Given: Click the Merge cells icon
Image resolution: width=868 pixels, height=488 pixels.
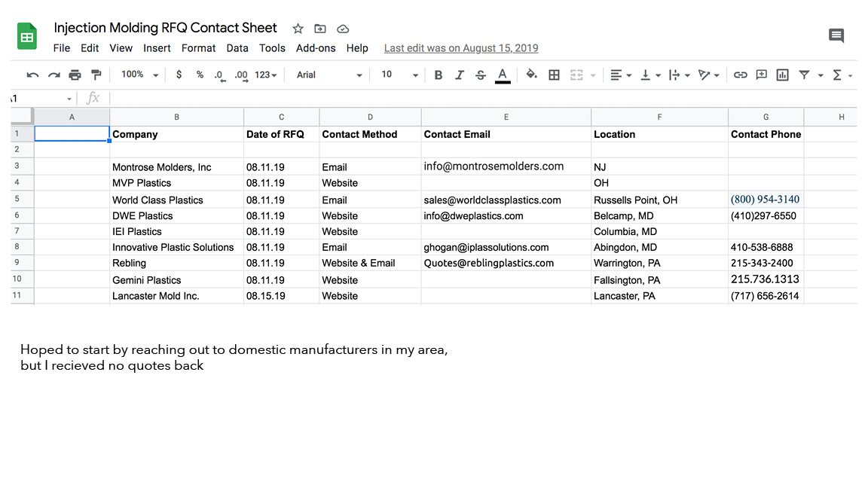Looking at the screenshot, I should point(577,75).
